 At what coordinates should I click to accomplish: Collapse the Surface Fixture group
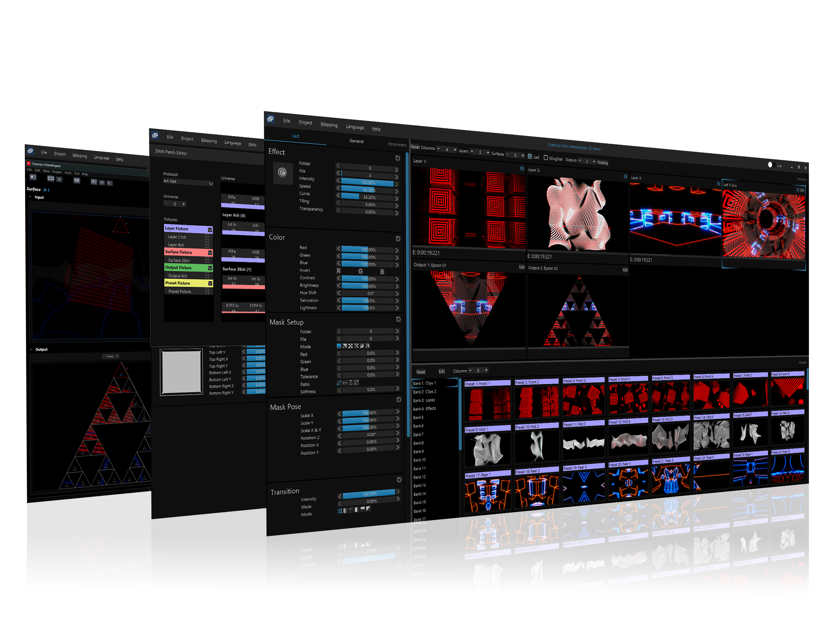210,253
